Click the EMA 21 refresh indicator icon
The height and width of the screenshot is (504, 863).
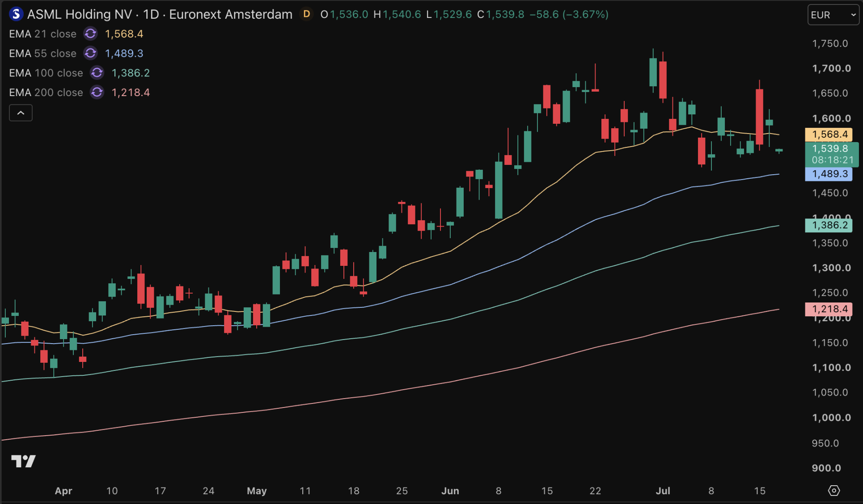[90, 34]
